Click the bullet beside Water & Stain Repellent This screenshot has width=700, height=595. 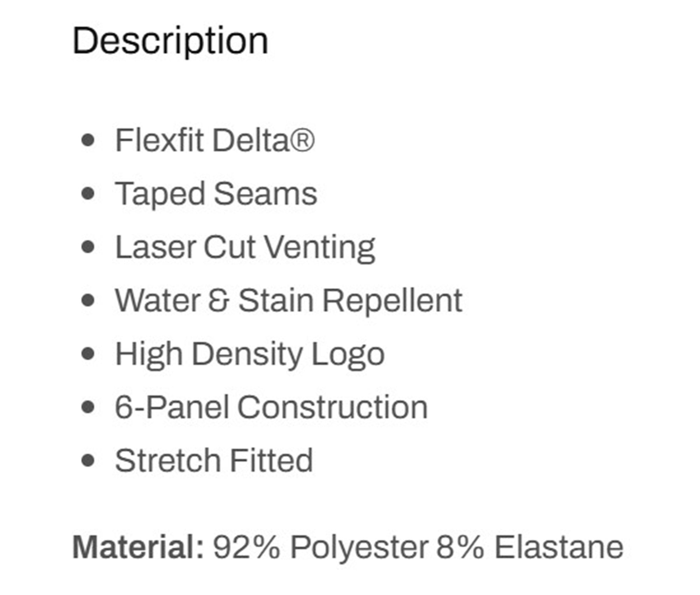pyautogui.click(x=87, y=300)
